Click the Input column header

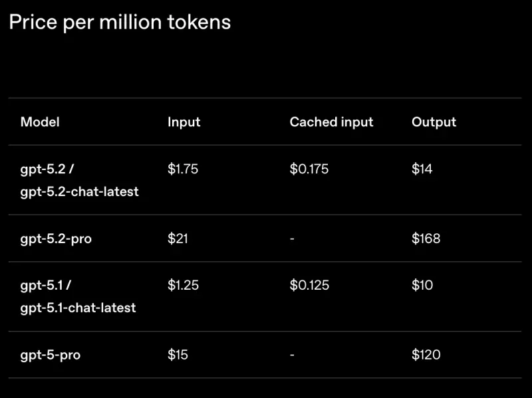pyautogui.click(x=184, y=122)
